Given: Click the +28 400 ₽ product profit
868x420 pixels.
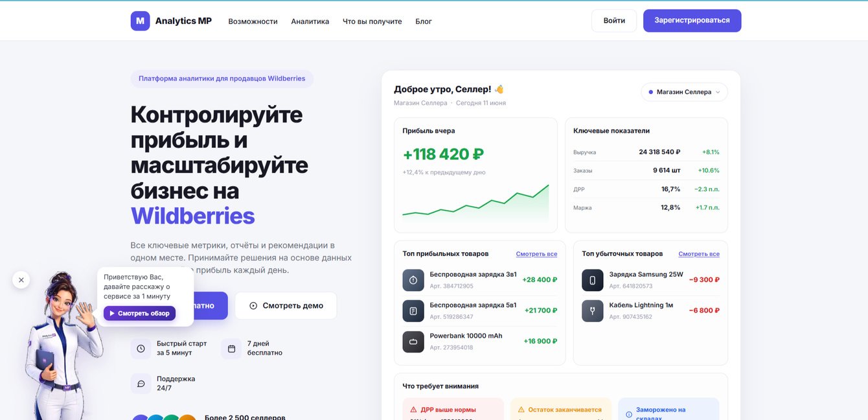Looking at the screenshot, I should click(x=540, y=280).
